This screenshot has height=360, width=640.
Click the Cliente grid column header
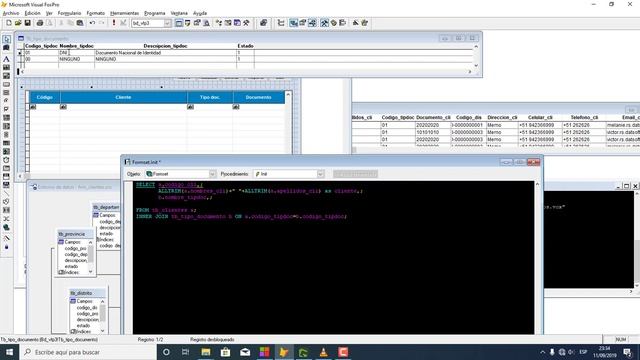123,97
